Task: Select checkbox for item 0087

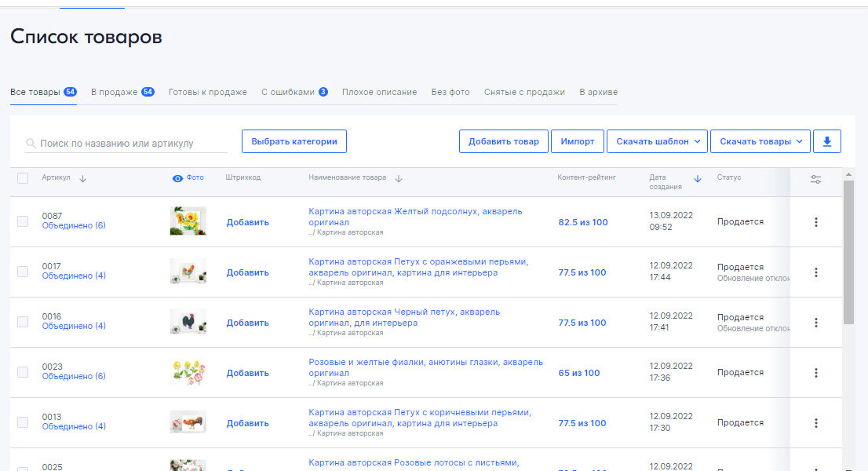Action: [23, 221]
